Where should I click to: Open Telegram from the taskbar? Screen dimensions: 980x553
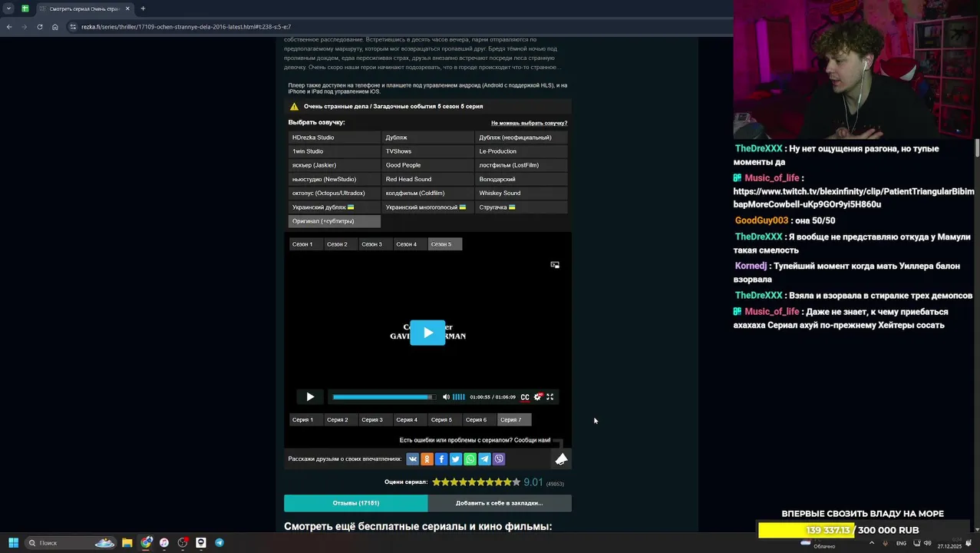pyautogui.click(x=219, y=543)
